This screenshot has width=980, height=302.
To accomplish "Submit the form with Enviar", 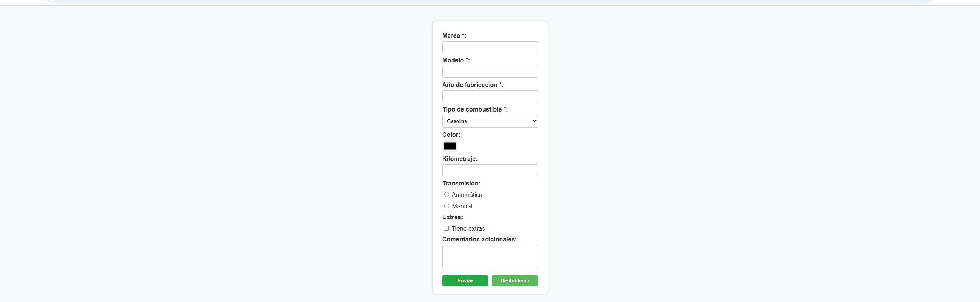I will pos(465,281).
